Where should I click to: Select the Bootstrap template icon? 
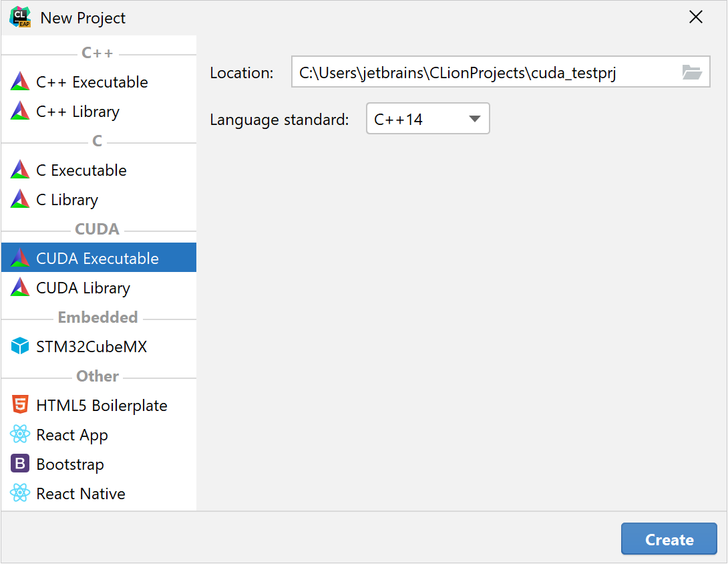click(20, 464)
